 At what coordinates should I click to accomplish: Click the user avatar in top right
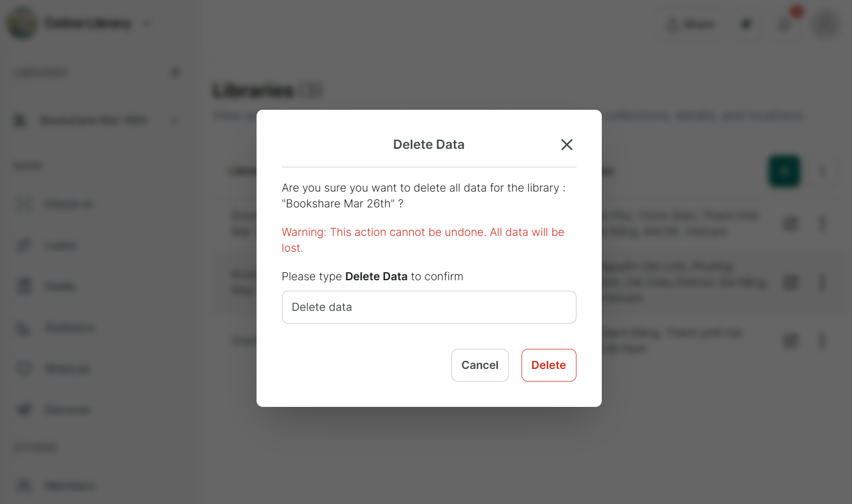[x=826, y=24]
